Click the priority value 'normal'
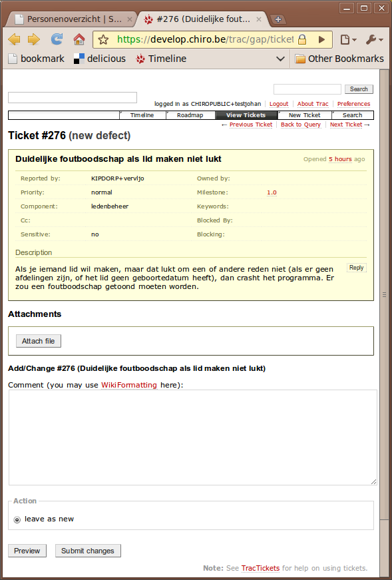This screenshot has height=580, width=392. pyautogui.click(x=102, y=192)
